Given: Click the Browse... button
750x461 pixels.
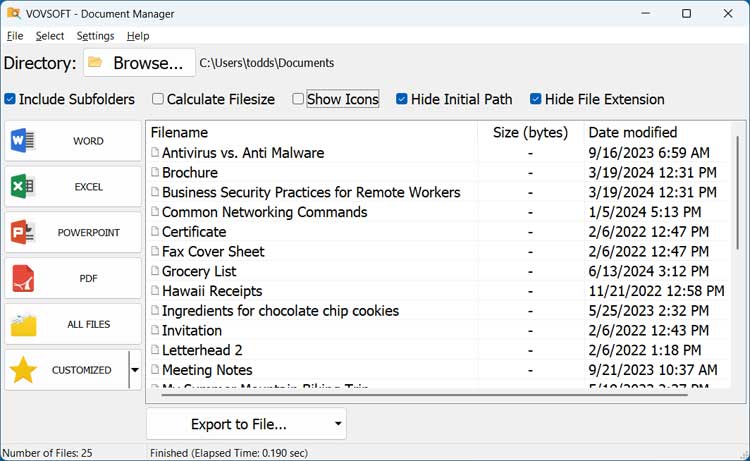Looking at the screenshot, I should click(x=139, y=63).
